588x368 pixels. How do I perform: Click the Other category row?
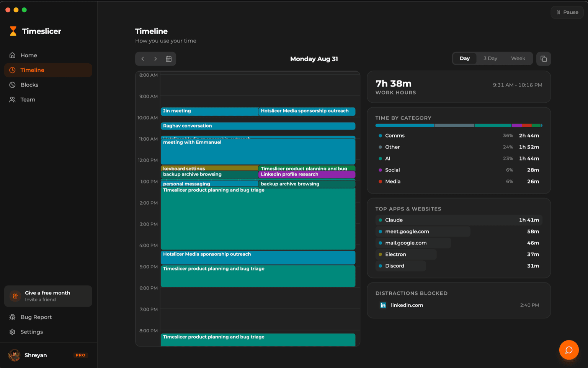pyautogui.click(x=459, y=147)
